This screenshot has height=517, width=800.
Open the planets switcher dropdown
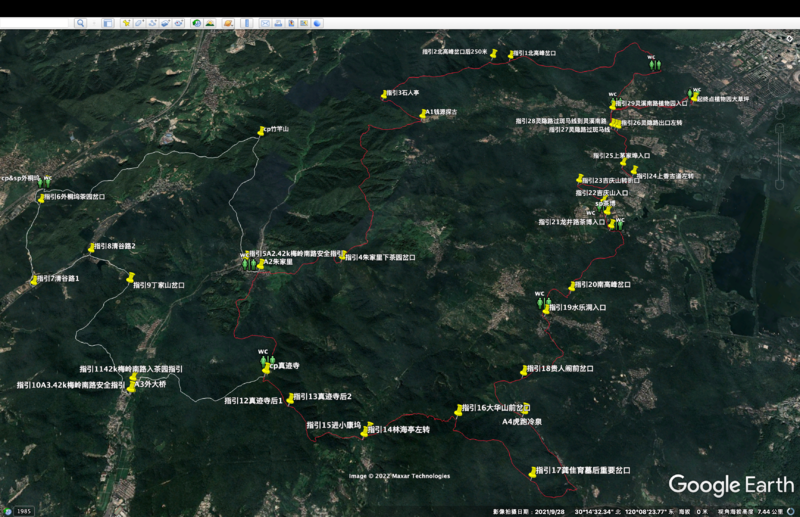229,23
